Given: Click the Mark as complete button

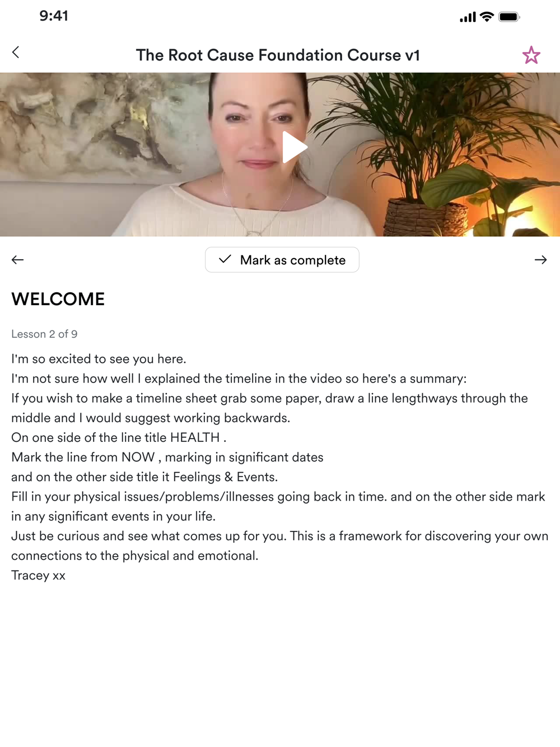Looking at the screenshot, I should coord(282,260).
